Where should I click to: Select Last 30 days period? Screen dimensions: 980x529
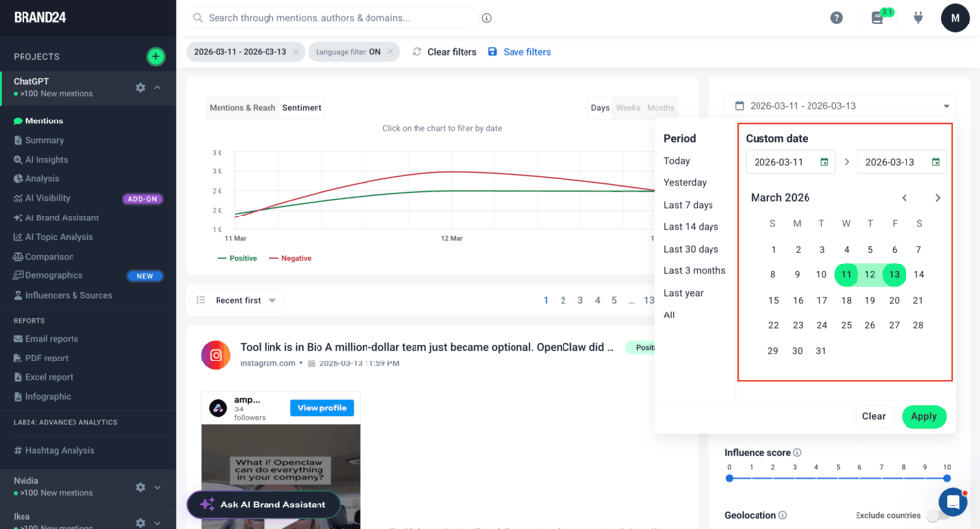click(x=691, y=249)
